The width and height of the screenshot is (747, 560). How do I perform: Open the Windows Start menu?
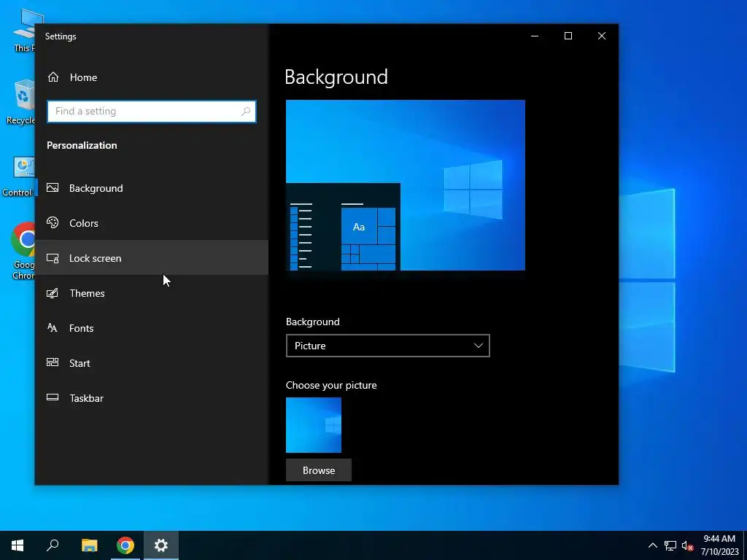click(18, 545)
